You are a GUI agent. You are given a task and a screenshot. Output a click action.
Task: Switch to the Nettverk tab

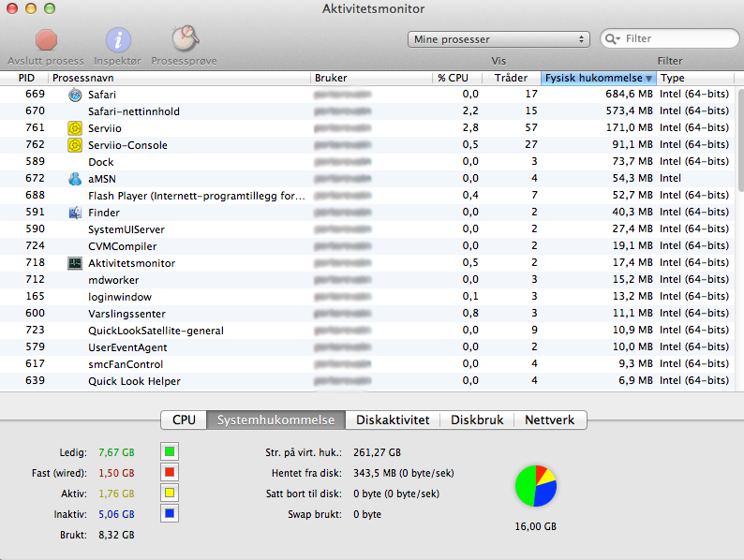coord(550,420)
